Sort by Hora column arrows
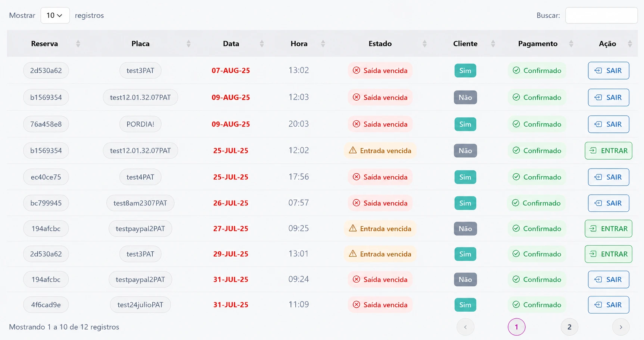The height and width of the screenshot is (340, 644). [323, 44]
